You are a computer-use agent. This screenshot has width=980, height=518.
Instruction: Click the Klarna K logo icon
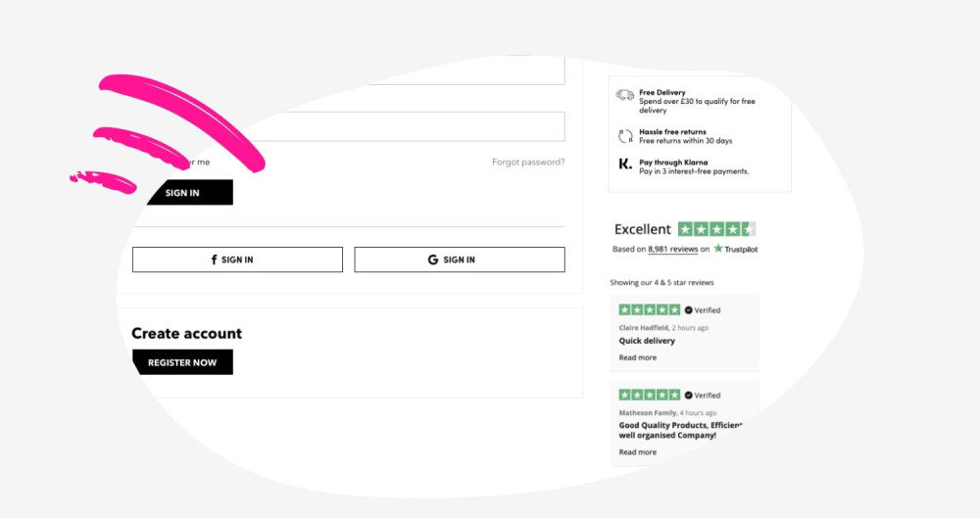pyautogui.click(x=624, y=165)
